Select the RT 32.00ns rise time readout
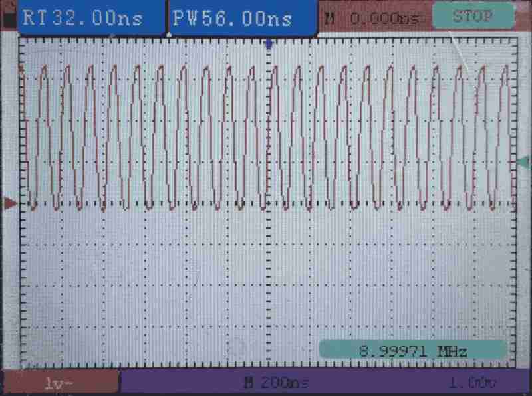 click(82, 17)
